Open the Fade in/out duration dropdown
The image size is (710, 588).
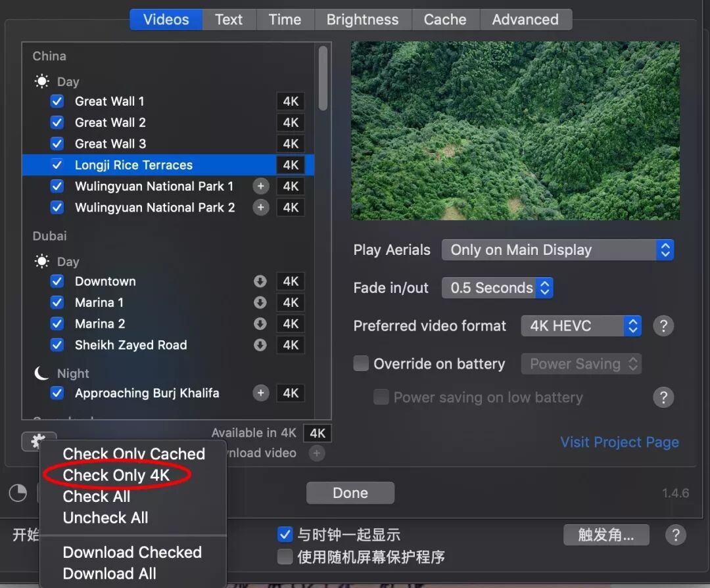497,287
